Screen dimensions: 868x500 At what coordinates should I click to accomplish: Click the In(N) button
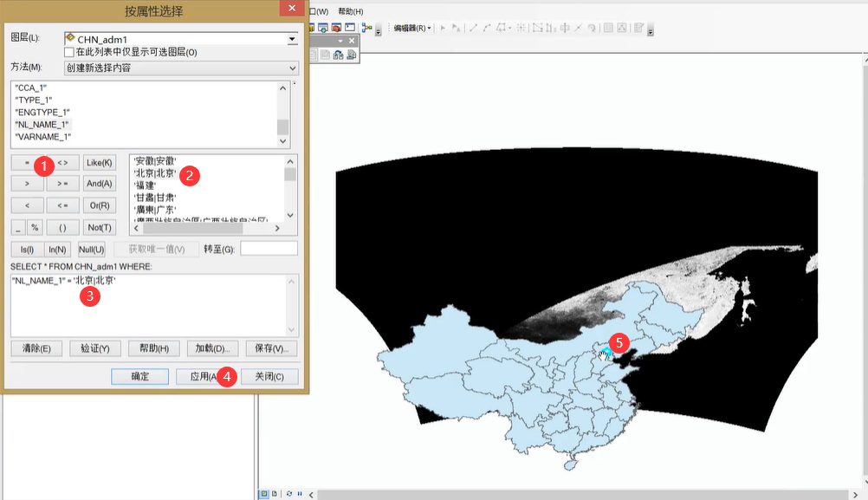[x=57, y=250]
